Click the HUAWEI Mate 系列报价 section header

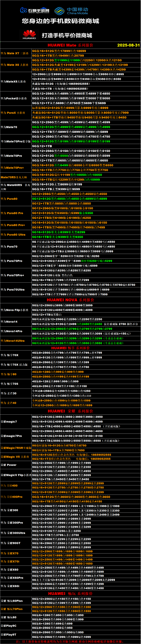(x=70, y=45)
